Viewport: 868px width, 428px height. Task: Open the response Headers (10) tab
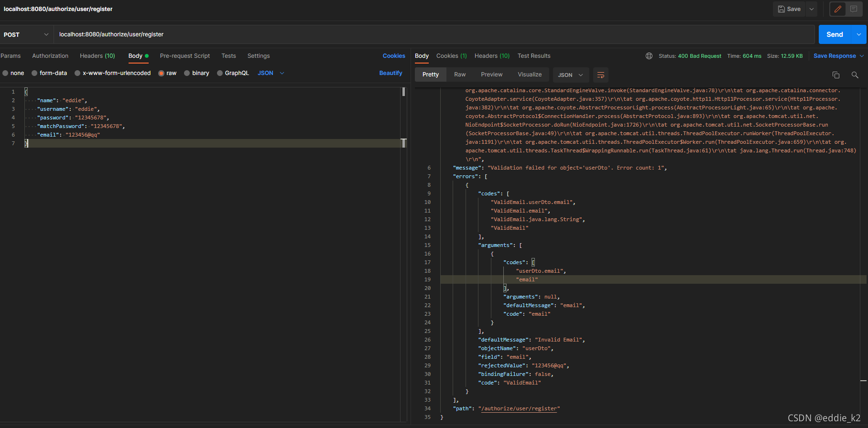pos(492,56)
